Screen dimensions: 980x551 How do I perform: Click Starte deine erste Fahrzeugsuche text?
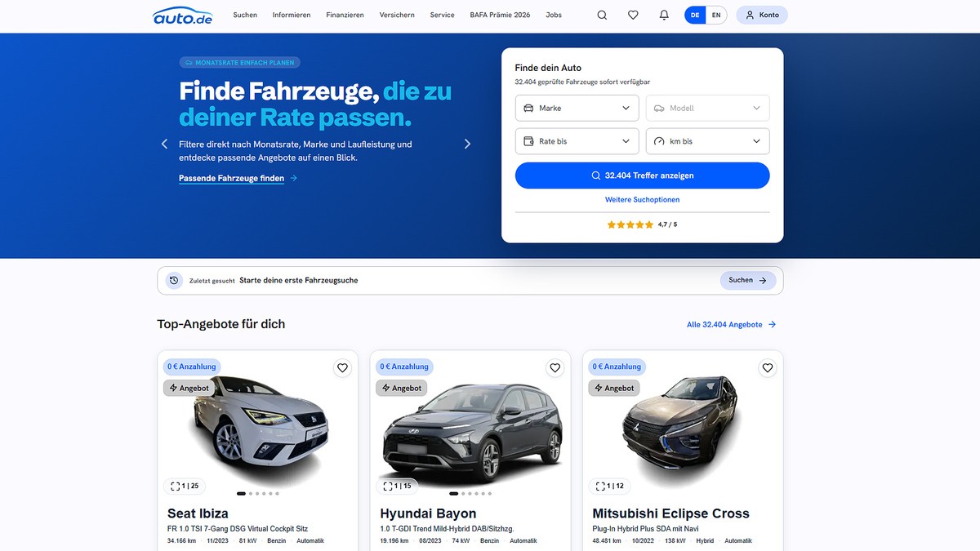pos(299,280)
